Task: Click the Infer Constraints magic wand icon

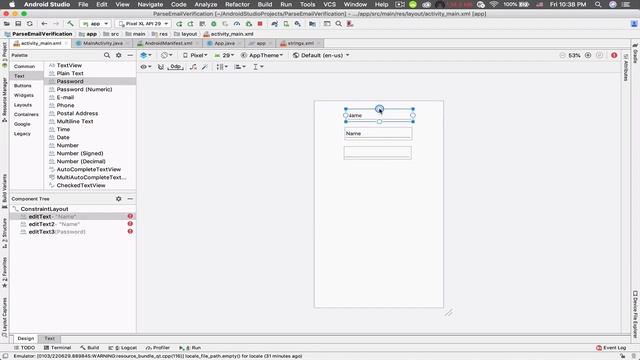Action: (x=204, y=67)
